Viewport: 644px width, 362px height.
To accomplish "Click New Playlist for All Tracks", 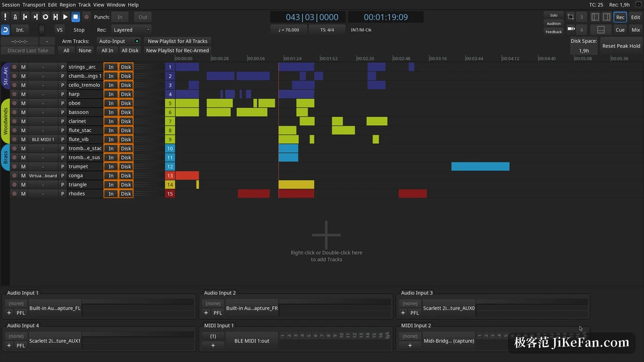I will coord(178,41).
